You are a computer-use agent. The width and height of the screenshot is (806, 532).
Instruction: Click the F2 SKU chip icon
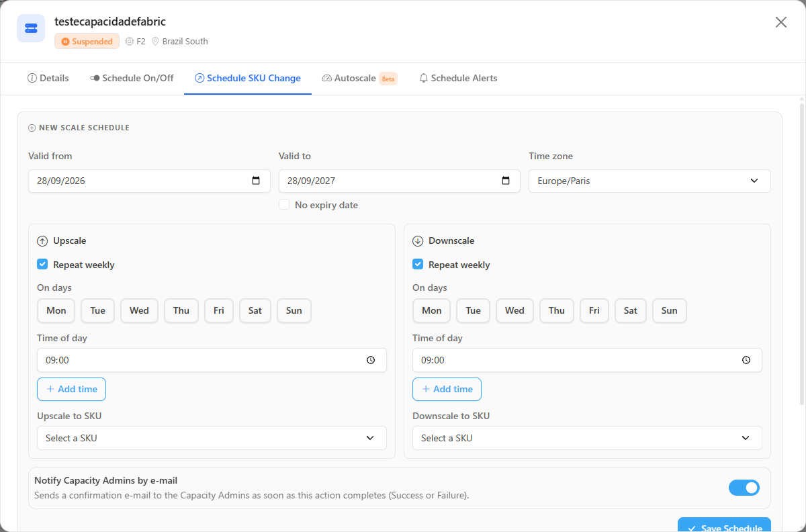130,42
